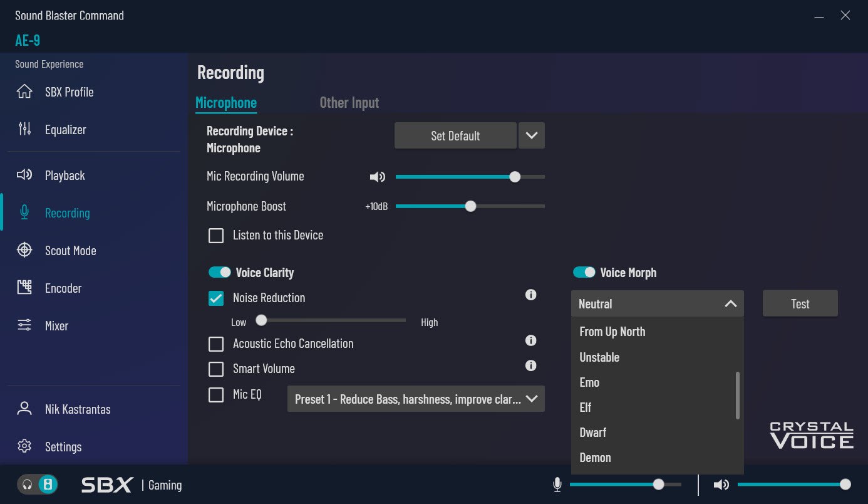Enable Acoustic Echo Cancellation checkbox
The height and width of the screenshot is (504, 868).
(x=216, y=344)
